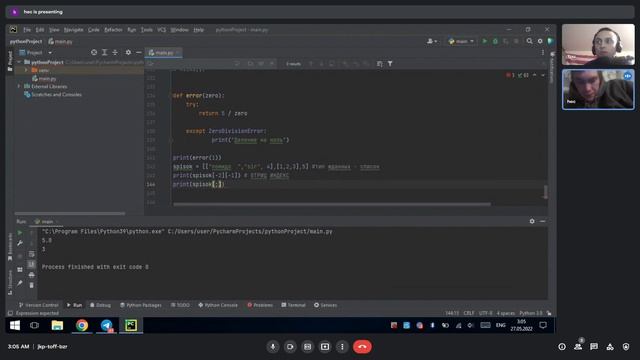The height and width of the screenshot is (360, 640).
Task: Open editor tabs three-dots menu
Action: coord(543,53)
